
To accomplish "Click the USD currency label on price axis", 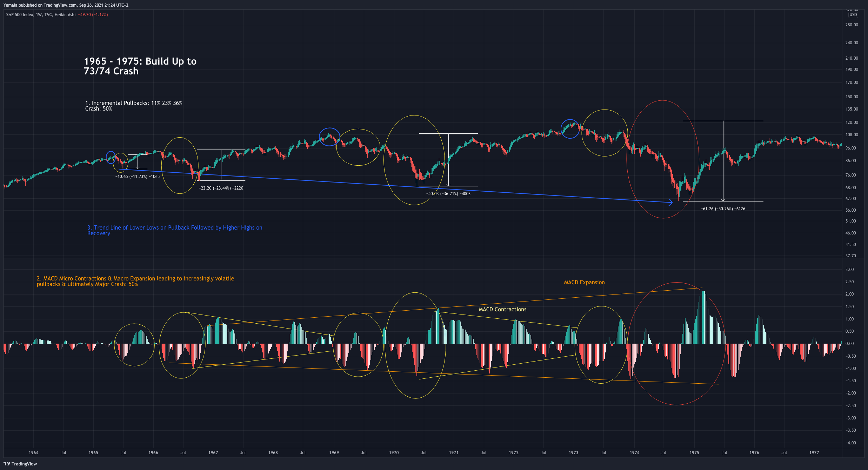I will click(853, 15).
